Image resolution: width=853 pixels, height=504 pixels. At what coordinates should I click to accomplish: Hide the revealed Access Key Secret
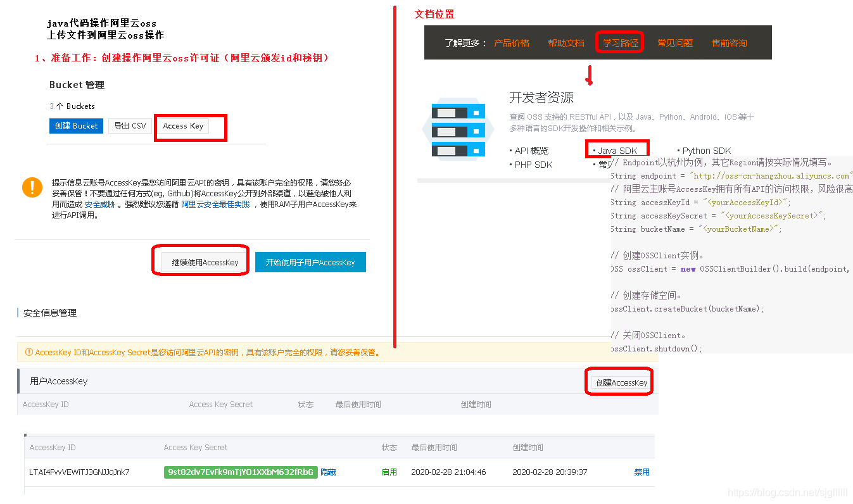coord(327,472)
